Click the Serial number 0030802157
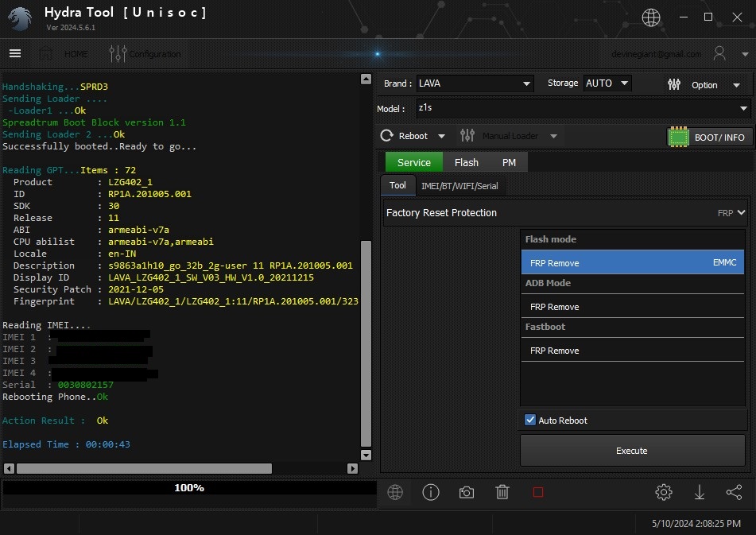 85,385
